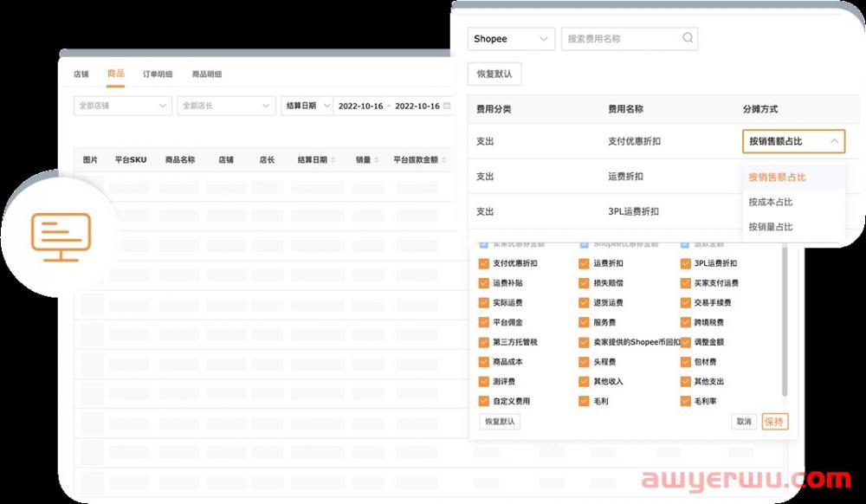The image size is (866, 504).
Task: Switch to the 订单明细 tab
Action: (158, 74)
